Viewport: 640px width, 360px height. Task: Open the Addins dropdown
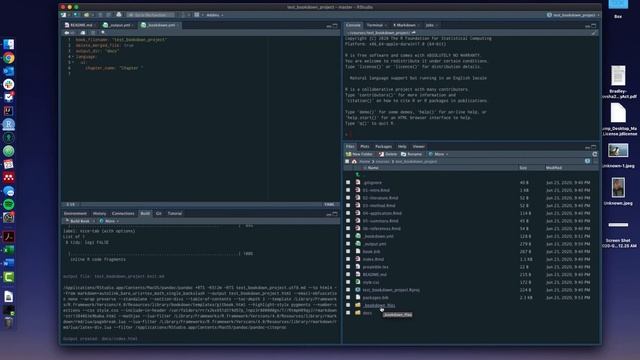(214, 15)
